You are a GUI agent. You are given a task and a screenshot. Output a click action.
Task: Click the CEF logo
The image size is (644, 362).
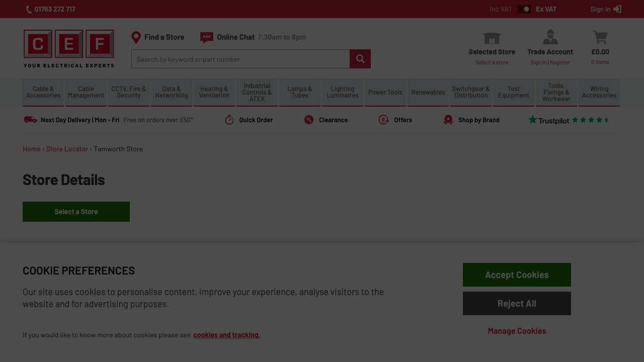[x=69, y=48]
